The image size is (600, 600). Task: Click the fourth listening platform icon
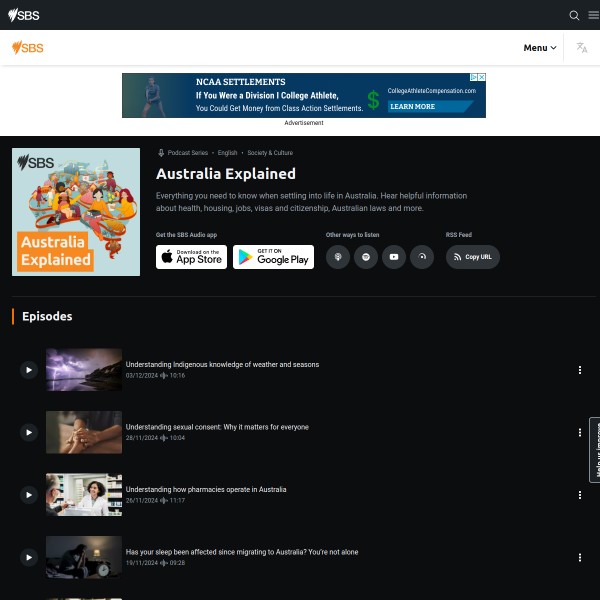pos(422,257)
